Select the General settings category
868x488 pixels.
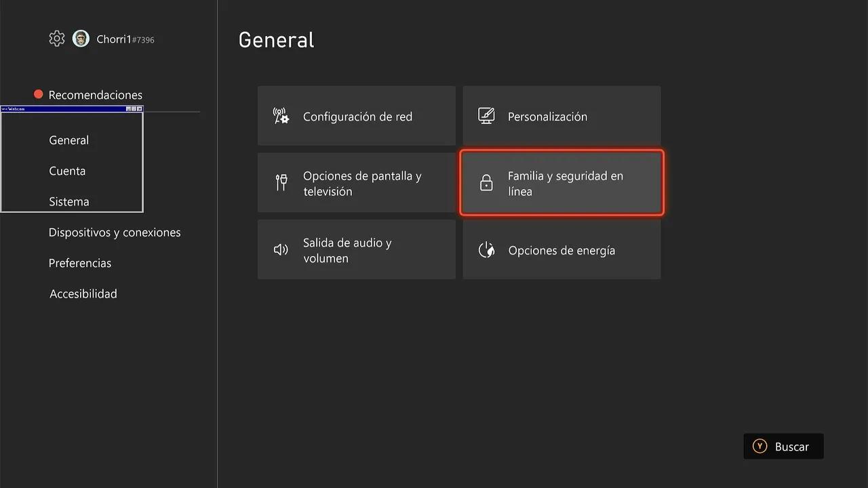tap(69, 140)
